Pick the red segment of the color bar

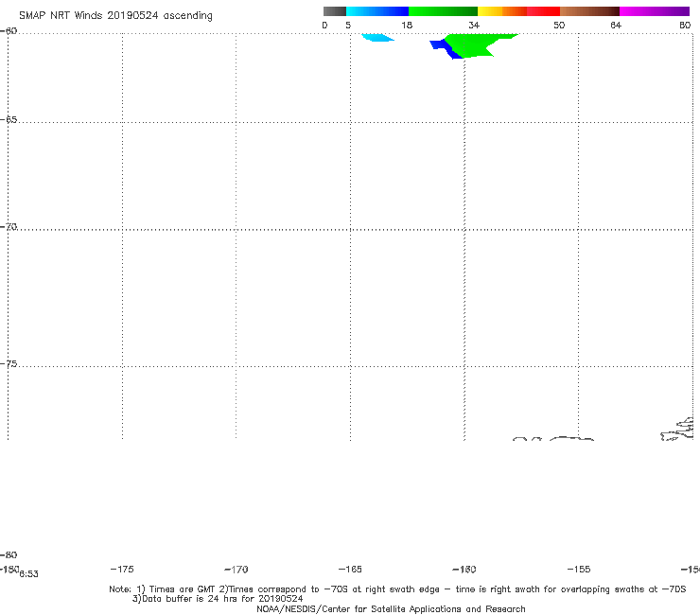[543, 11]
